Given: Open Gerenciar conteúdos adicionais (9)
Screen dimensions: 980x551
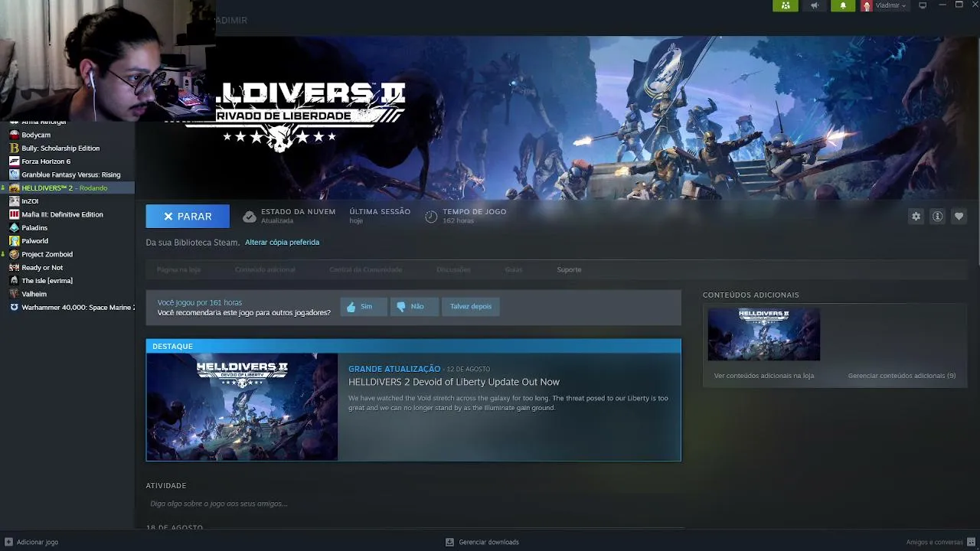Looking at the screenshot, I should pos(902,376).
